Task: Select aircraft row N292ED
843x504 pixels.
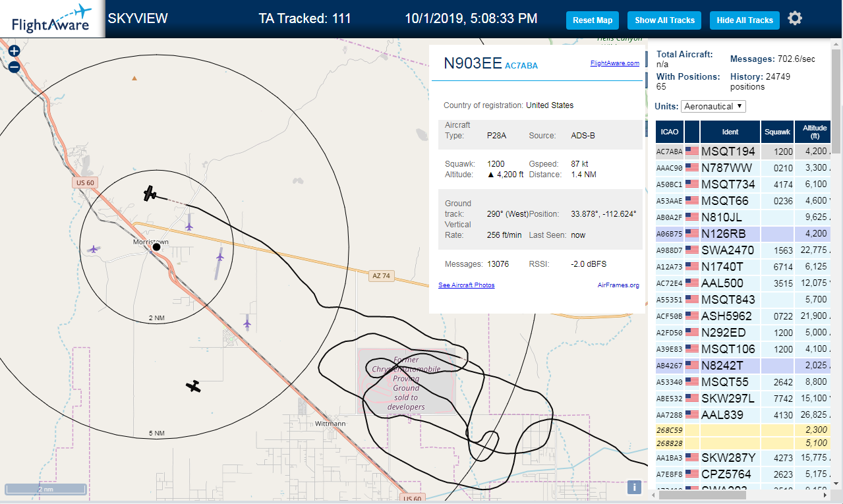Action: click(x=743, y=332)
